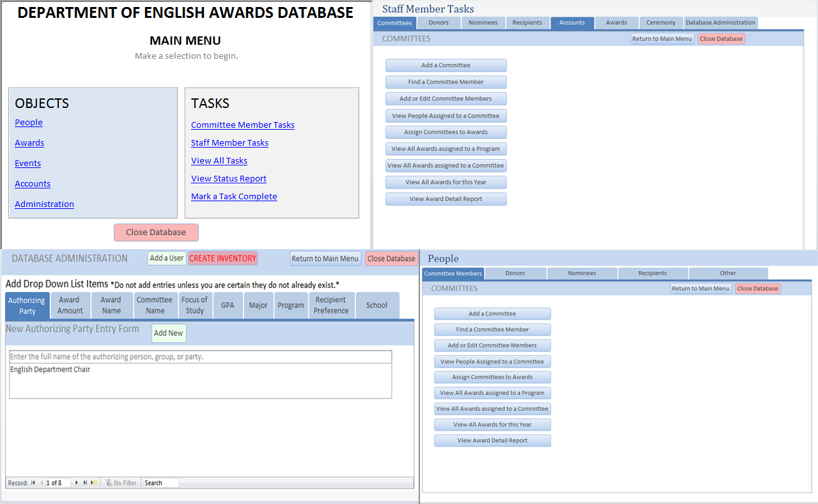The height and width of the screenshot is (504, 818).
Task: Jump to the last record
Action: [85, 483]
